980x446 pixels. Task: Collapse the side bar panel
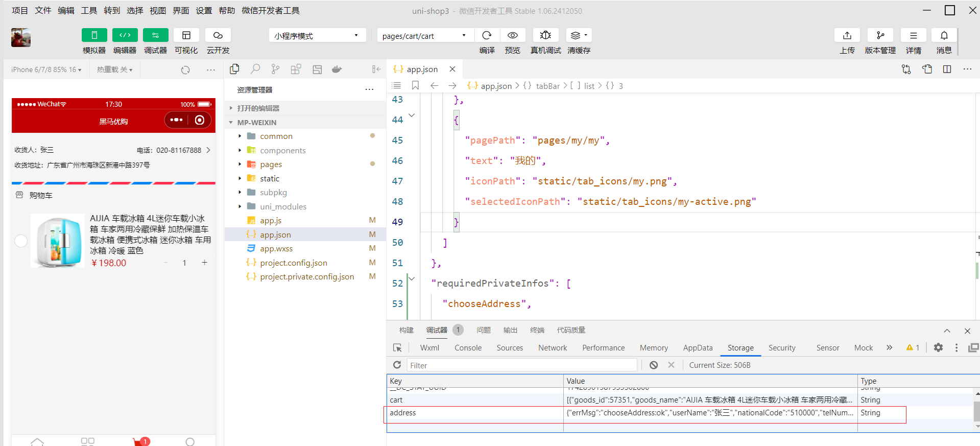[376, 69]
